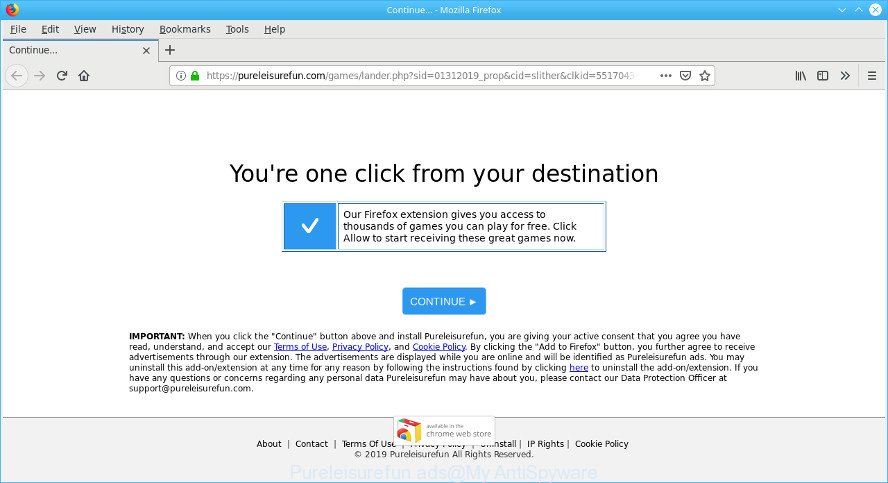This screenshot has height=483, width=888.
Task: Open the View menu
Action: click(x=85, y=29)
